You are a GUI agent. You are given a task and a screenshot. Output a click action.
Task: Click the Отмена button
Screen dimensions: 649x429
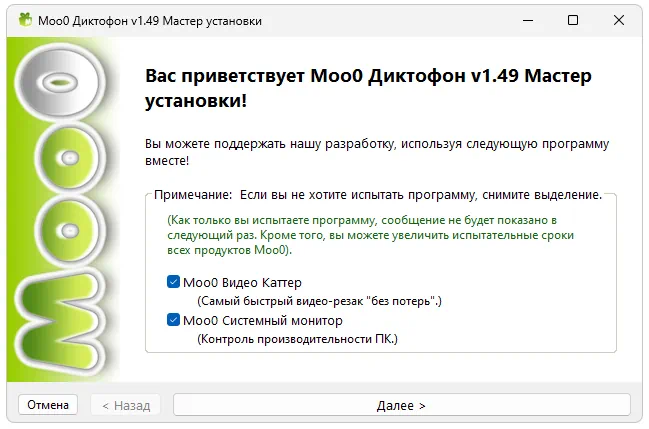[48, 405]
